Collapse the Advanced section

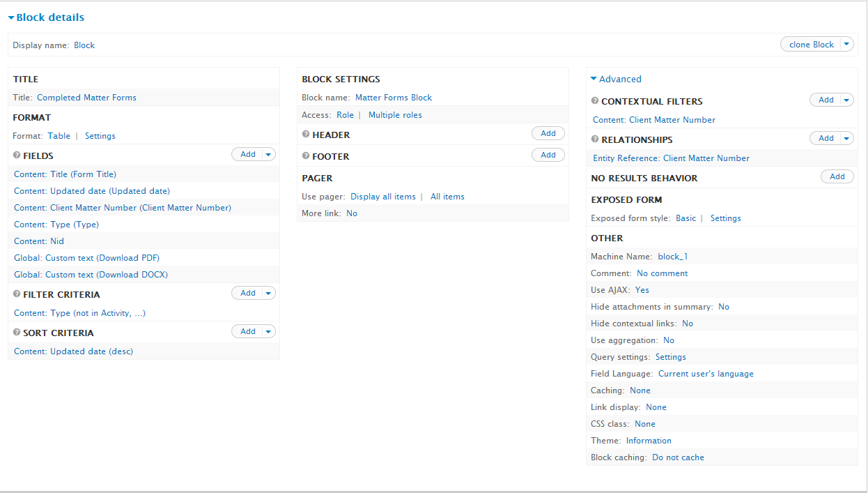[x=616, y=79]
